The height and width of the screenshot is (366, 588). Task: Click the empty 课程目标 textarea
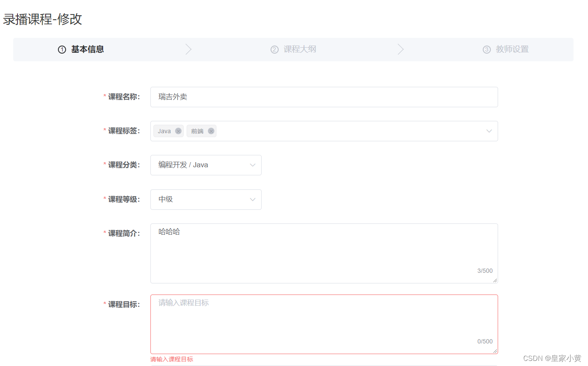tap(324, 324)
